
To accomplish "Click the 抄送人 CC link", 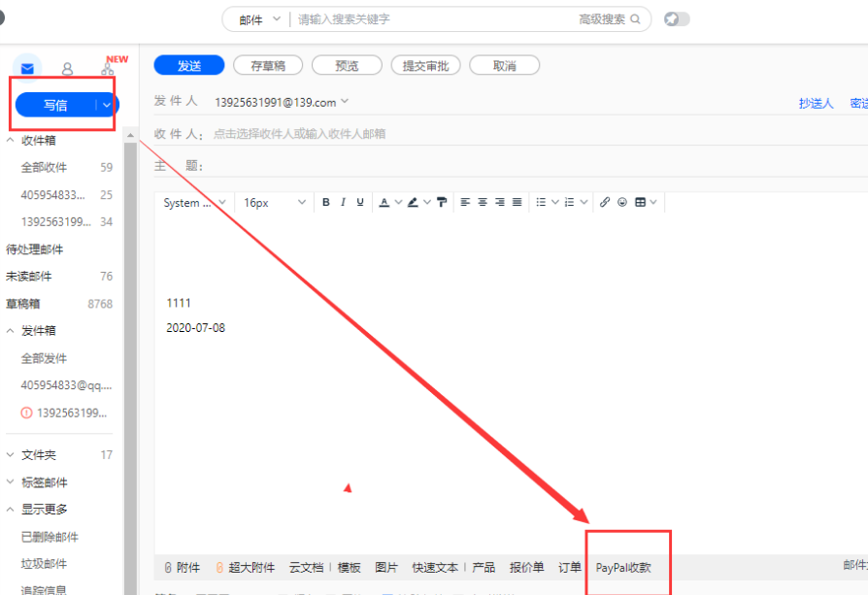I will [816, 104].
